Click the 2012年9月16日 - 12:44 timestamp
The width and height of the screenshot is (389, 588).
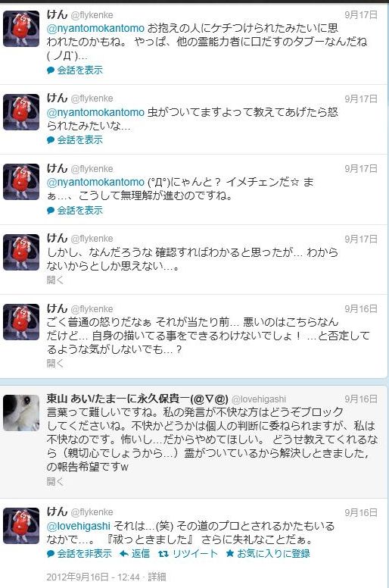(x=93, y=577)
